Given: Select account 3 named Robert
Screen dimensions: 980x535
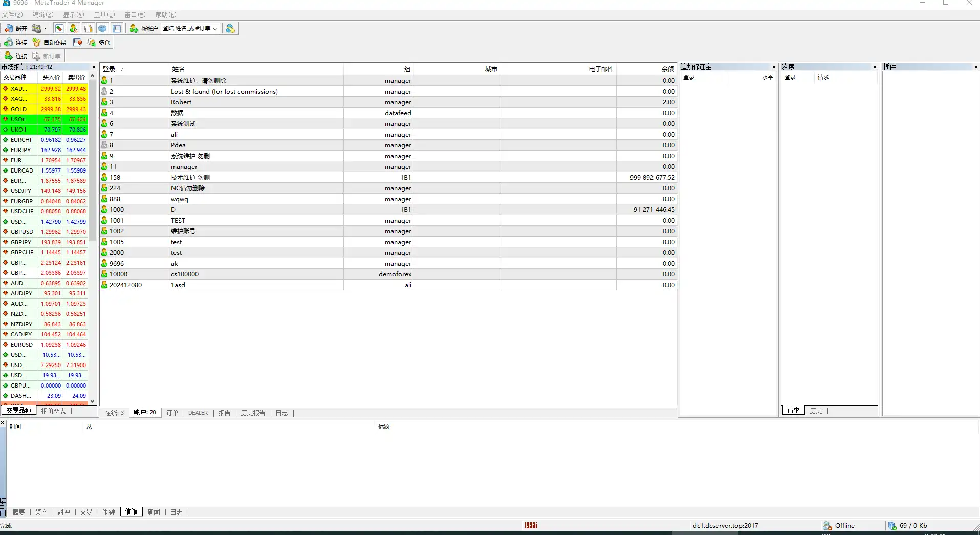Looking at the screenshot, I should click(x=388, y=102).
